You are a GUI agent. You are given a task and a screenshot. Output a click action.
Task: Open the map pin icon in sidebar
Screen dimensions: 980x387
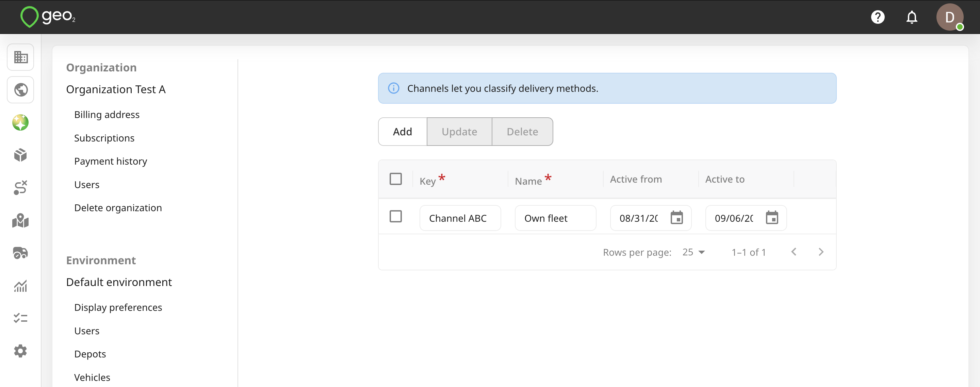click(x=20, y=220)
